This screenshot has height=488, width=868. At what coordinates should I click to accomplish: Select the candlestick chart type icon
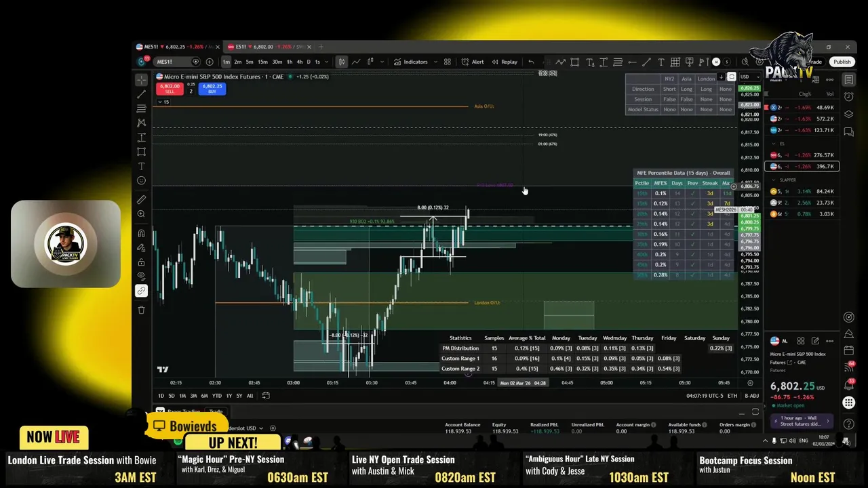(x=342, y=62)
